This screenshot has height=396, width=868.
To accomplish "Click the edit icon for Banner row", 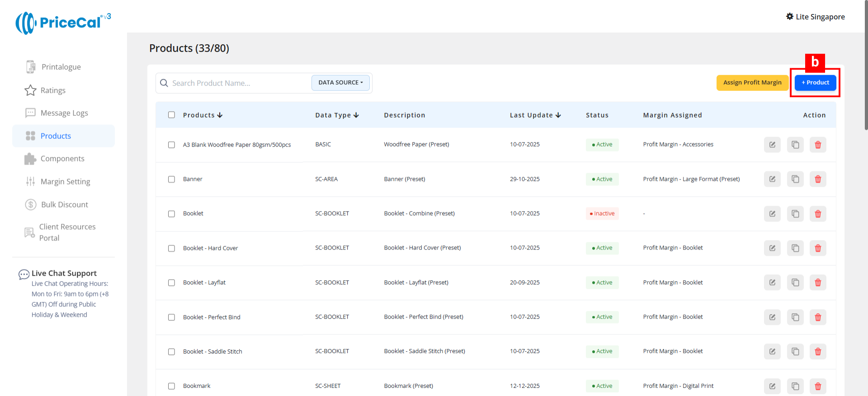I will pos(772,179).
